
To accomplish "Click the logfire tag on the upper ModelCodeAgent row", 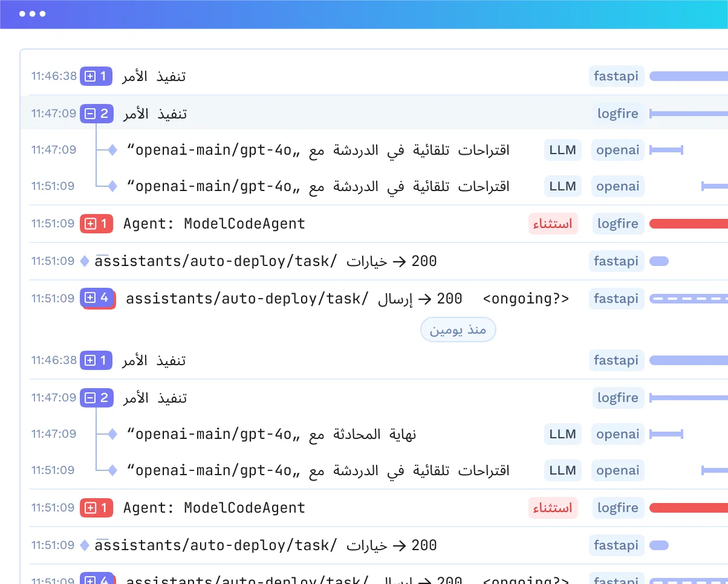I will [x=618, y=224].
